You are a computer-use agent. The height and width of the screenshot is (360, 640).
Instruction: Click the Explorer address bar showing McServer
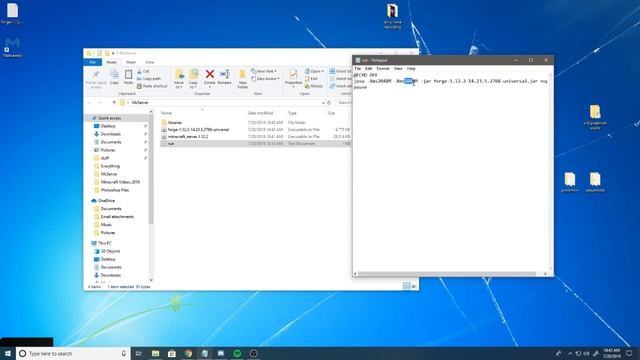click(x=222, y=103)
